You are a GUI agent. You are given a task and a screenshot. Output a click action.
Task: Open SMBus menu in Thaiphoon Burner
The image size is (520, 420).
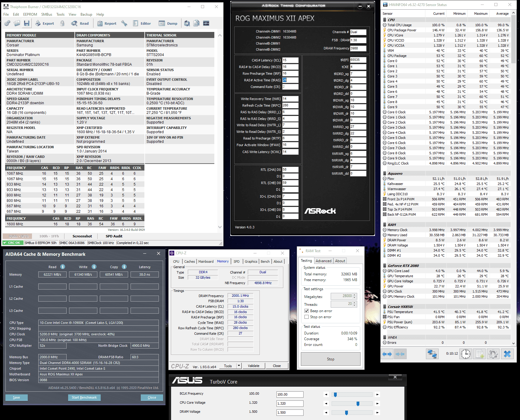[47, 14]
